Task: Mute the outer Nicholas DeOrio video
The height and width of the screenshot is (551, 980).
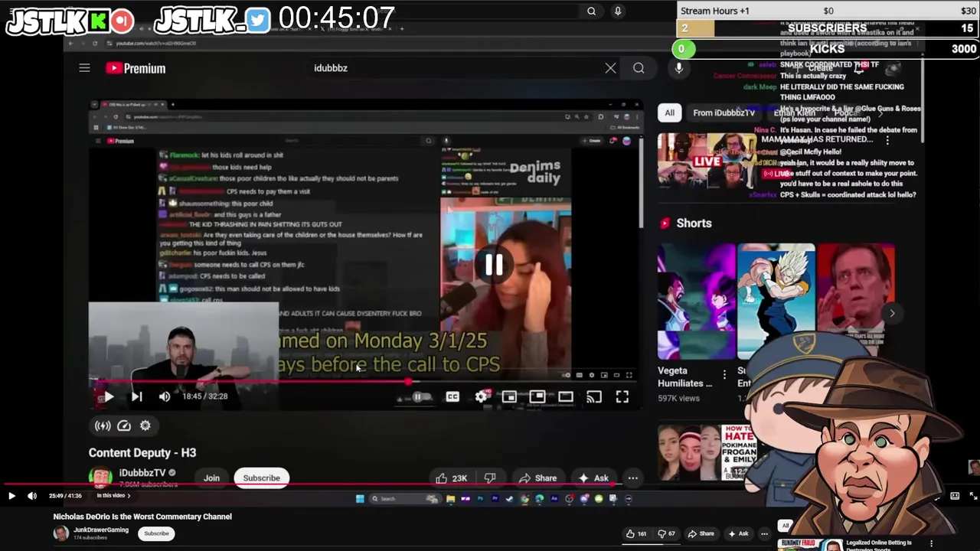Action: click(32, 496)
